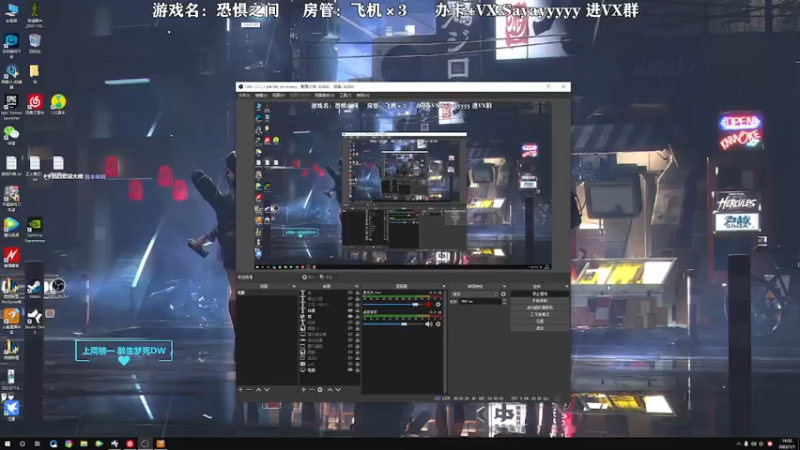Open WeChat desktop shortcut

pos(11,135)
